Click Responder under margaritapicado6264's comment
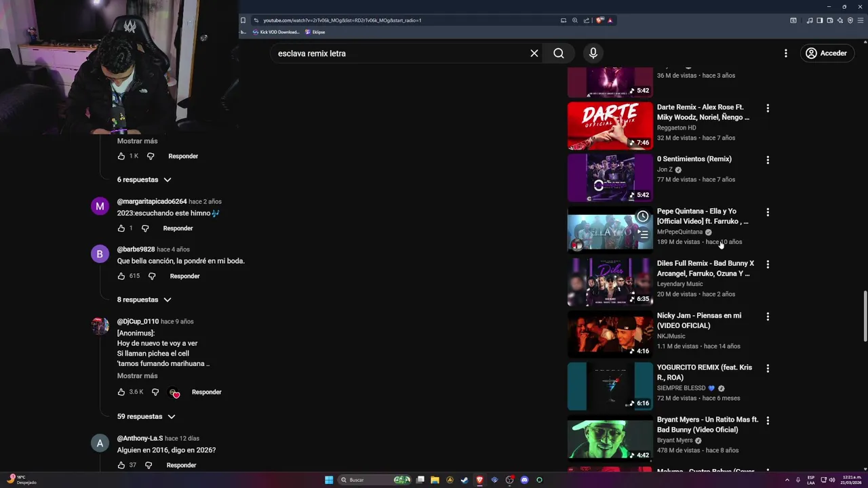 tap(178, 228)
